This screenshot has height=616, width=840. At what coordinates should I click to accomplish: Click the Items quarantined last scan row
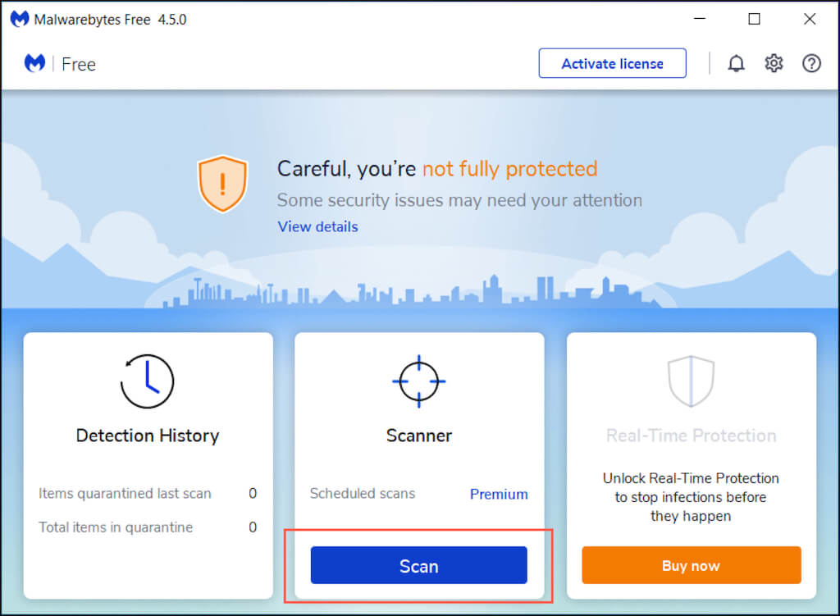(x=148, y=494)
